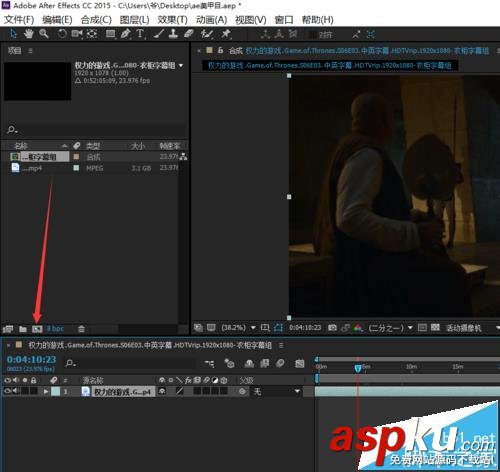
Task: Open the parent dropdown showing 无
Action: point(276,391)
